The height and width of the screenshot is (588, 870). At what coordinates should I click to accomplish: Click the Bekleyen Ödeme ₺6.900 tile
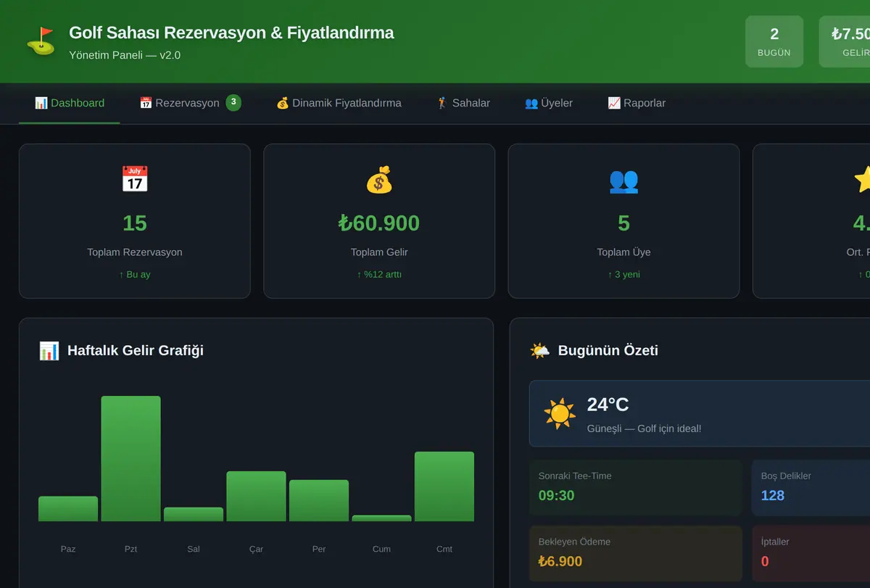click(x=636, y=553)
